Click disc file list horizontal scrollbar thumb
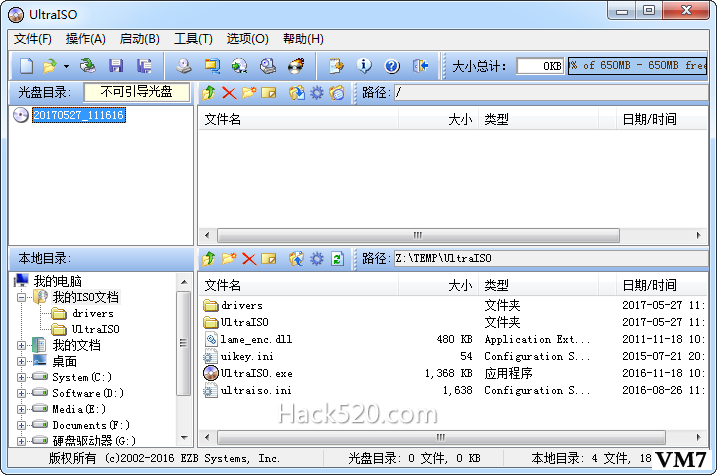Image resolution: width=717 pixels, height=475 pixels. (x=418, y=235)
